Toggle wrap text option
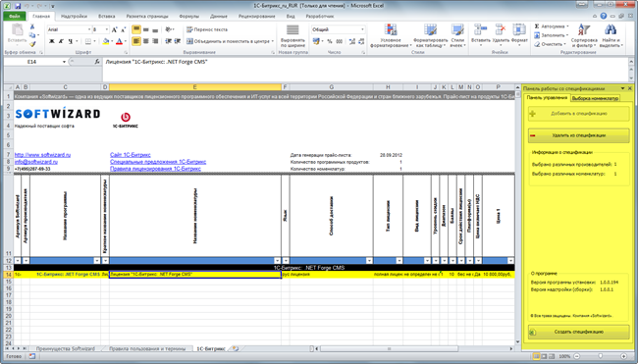The height and width of the screenshot is (364, 638). pyautogui.click(x=207, y=29)
